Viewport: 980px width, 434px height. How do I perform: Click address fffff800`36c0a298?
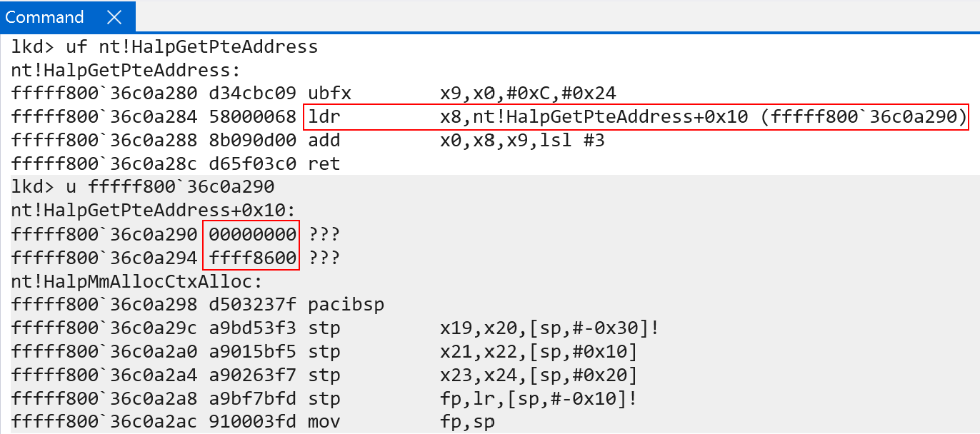pyautogui.click(x=104, y=305)
